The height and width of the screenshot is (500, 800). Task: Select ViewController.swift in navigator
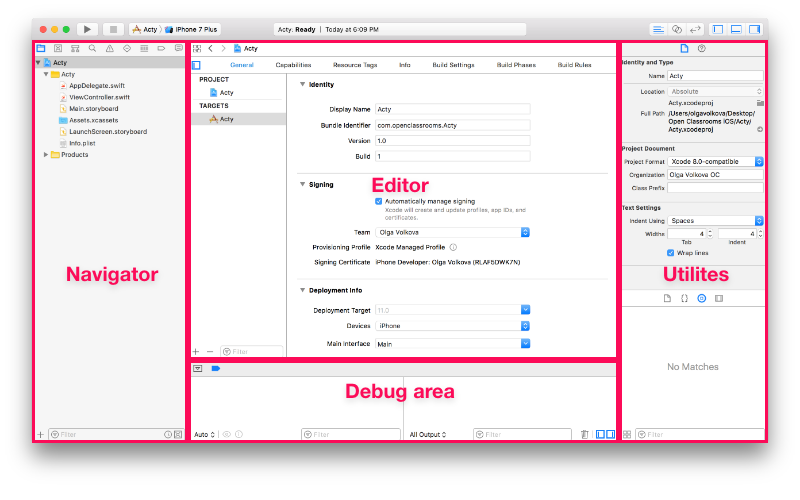point(99,97)
